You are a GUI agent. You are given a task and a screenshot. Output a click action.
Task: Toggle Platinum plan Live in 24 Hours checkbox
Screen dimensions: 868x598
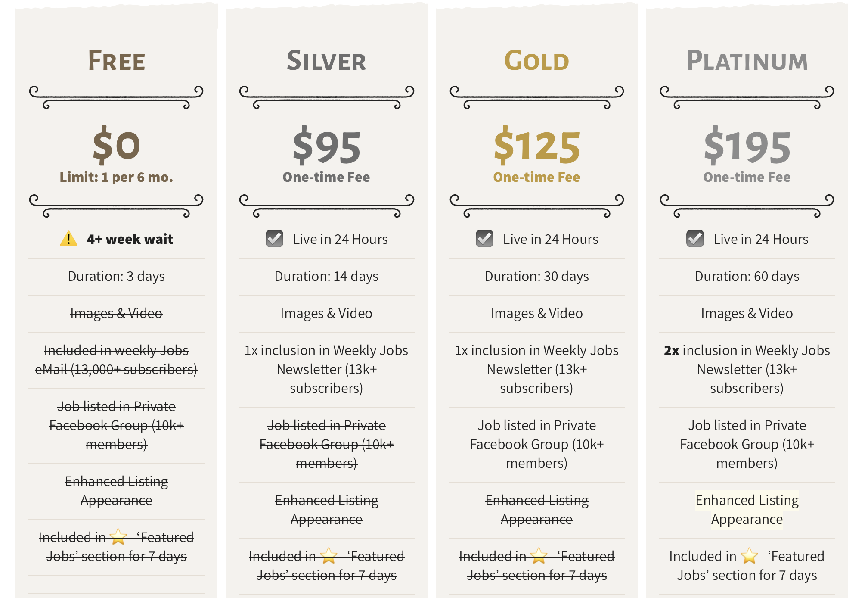coord(695,239)
